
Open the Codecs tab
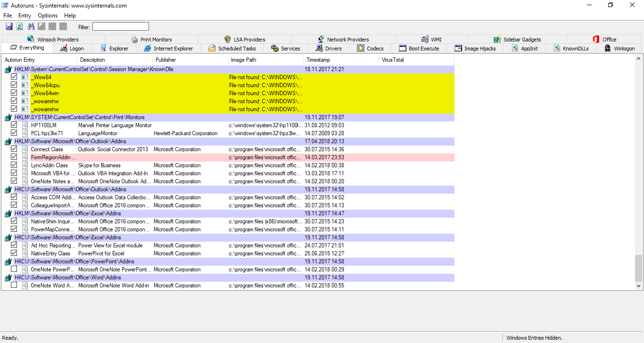371,49
